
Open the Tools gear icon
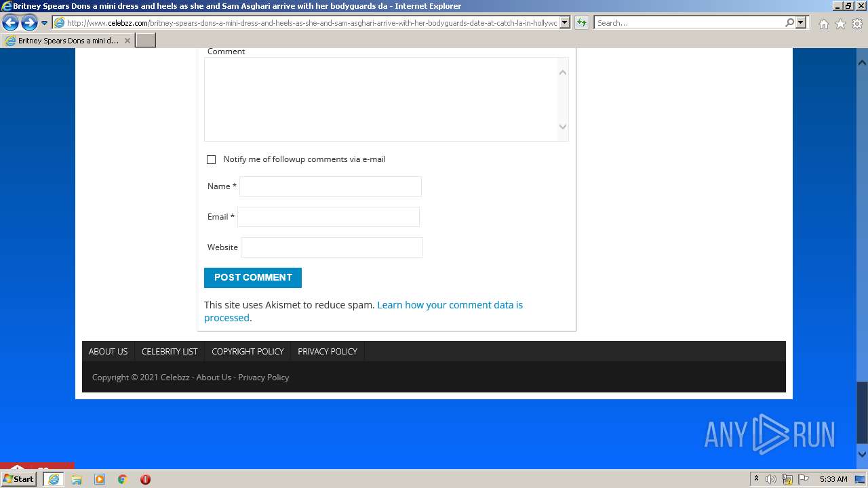point(857,24)
